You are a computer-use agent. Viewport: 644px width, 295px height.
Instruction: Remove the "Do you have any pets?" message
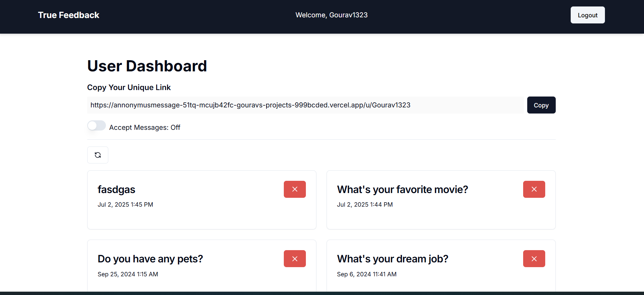pyautogui.click(x=295, y=259)
